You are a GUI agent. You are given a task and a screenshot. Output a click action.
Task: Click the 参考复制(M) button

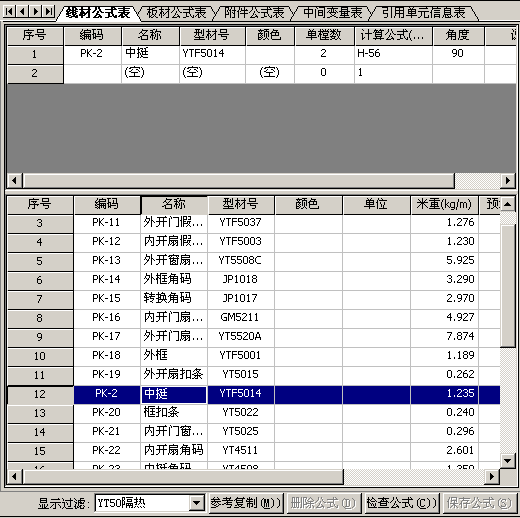(246, 503)
